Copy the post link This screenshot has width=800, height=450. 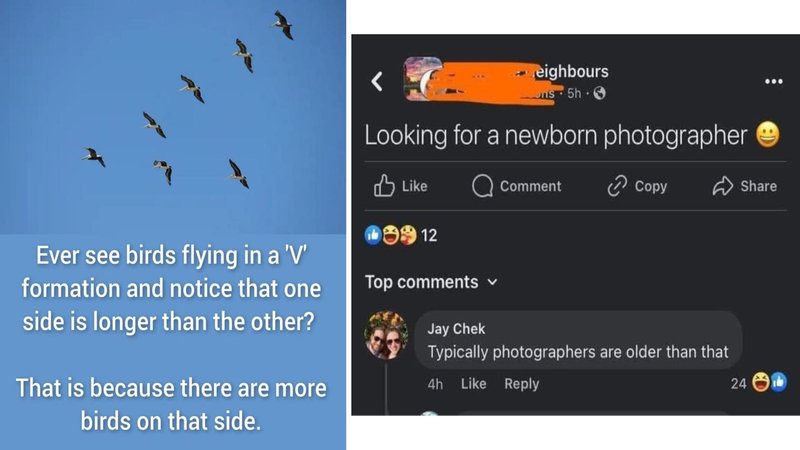[637, 186]
